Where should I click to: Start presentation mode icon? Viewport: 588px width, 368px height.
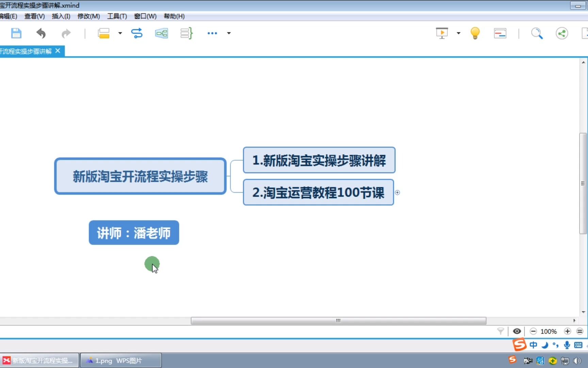[442, 33]
